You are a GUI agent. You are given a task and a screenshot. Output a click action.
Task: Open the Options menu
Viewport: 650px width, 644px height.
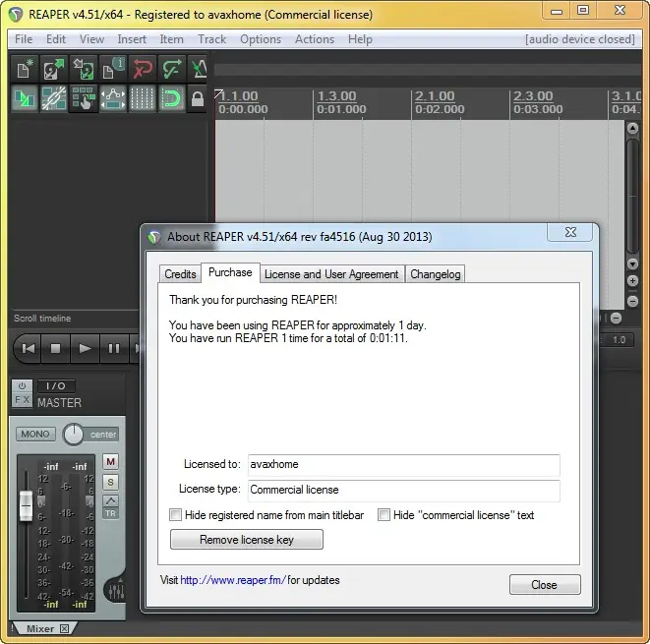[x=261, y=39]
